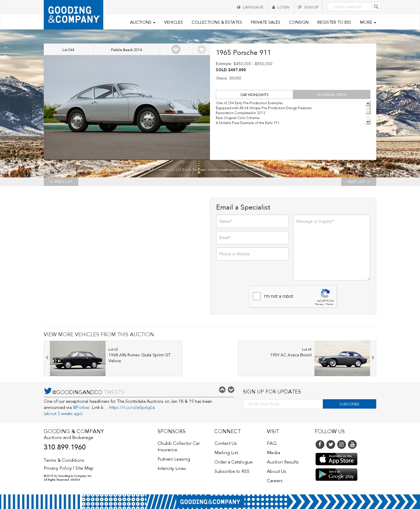Click the @Forbes mention link
The width and height of the screenshot is (420, 509).
[x=81, y=407]
